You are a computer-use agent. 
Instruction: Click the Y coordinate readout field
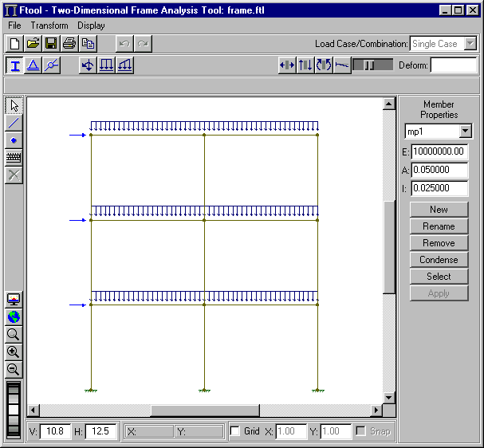(x=199, y=431)
